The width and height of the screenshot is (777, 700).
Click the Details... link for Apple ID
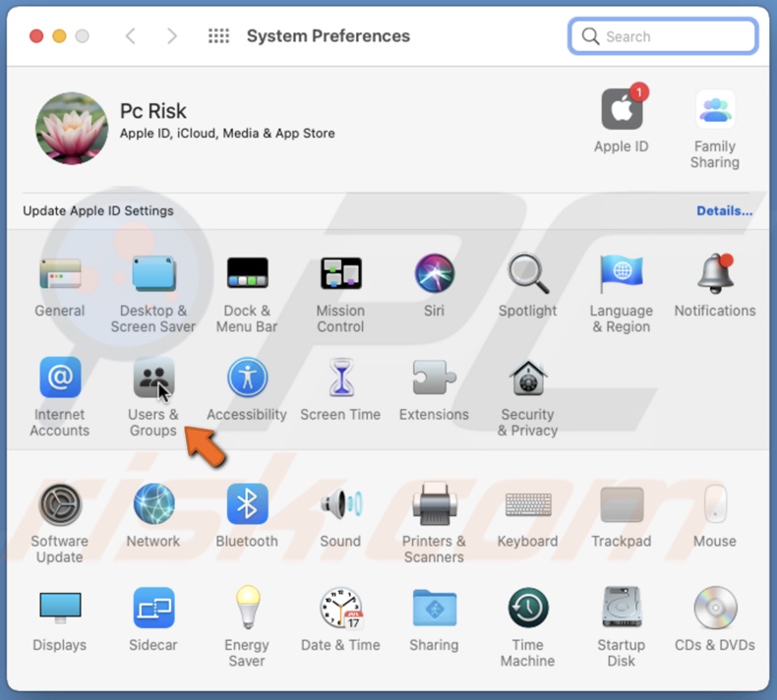tap(724, 210)
